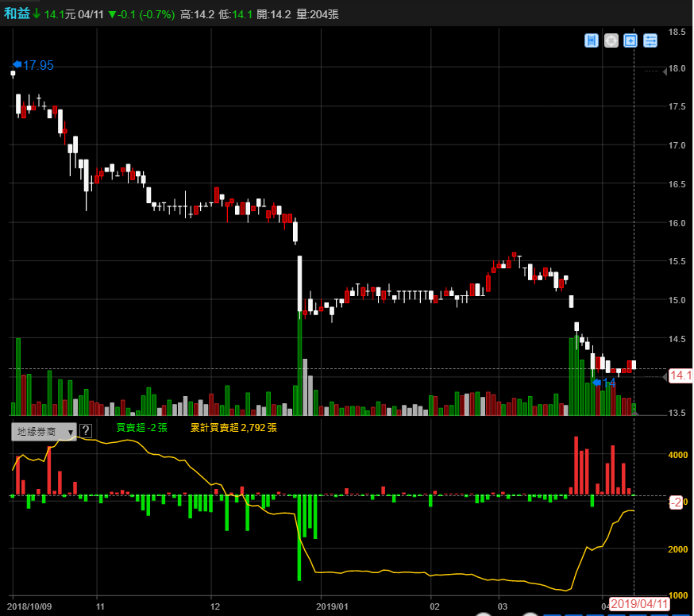Open chart settings sliders icon
This screenshot has height=616, width=694.
coord(650,40)
